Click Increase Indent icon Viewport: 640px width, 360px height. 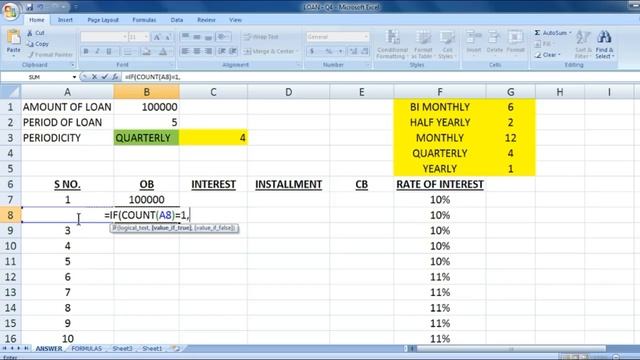[x=233, y=51]
